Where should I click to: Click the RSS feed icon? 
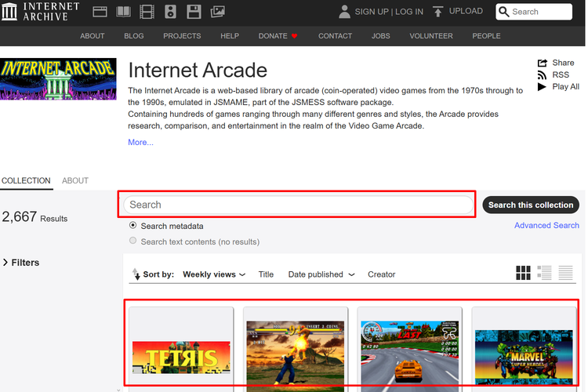[x=542, y=75]
